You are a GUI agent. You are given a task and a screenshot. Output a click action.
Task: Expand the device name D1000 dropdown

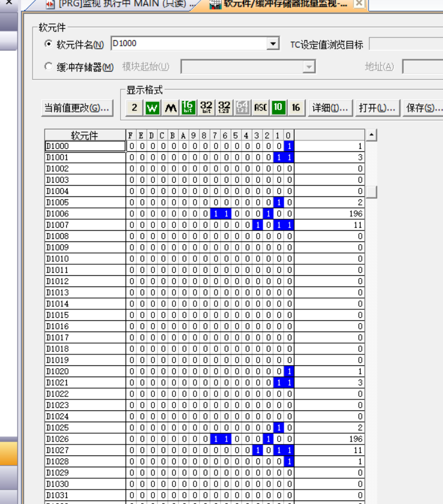coord(273,44)
